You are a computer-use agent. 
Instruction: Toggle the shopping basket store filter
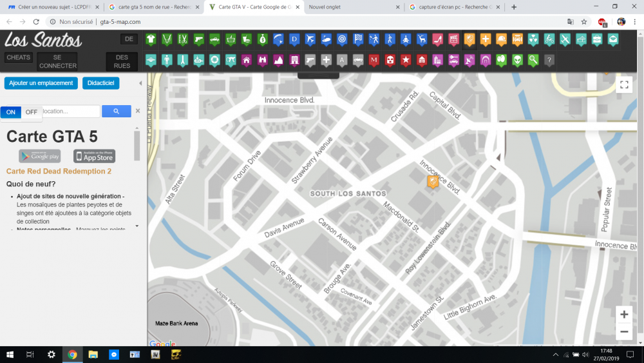[x=231, y=40]
